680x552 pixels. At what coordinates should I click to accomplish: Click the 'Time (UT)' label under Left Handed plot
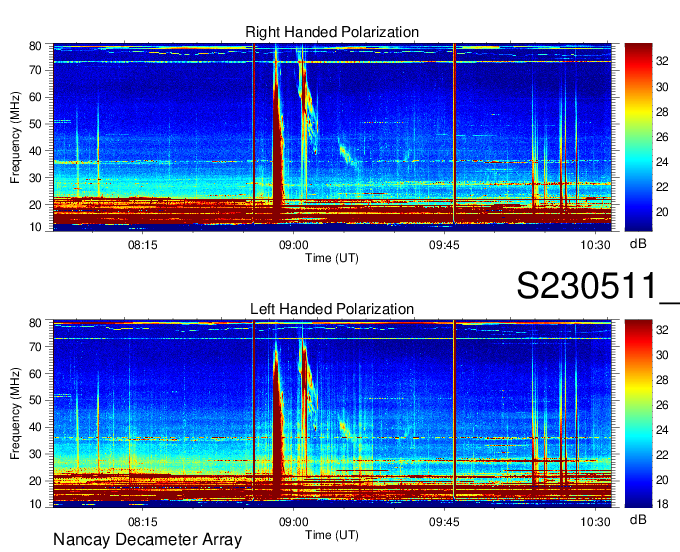332,535
